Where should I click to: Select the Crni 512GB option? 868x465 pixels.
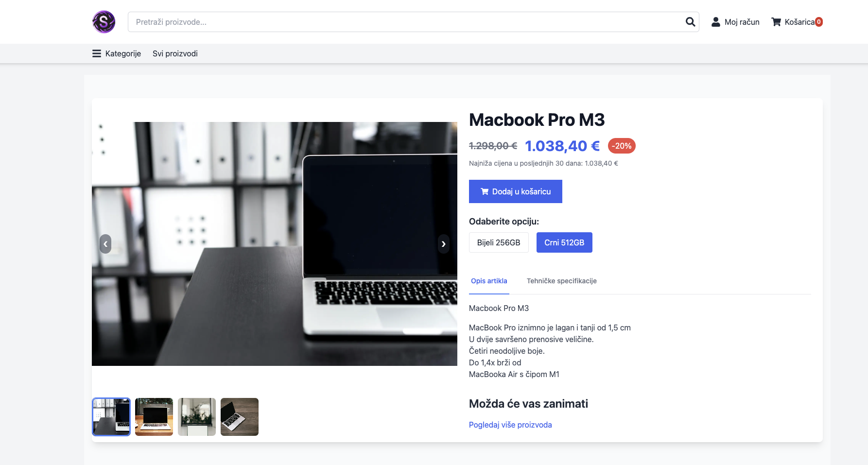tap(564, 242)
